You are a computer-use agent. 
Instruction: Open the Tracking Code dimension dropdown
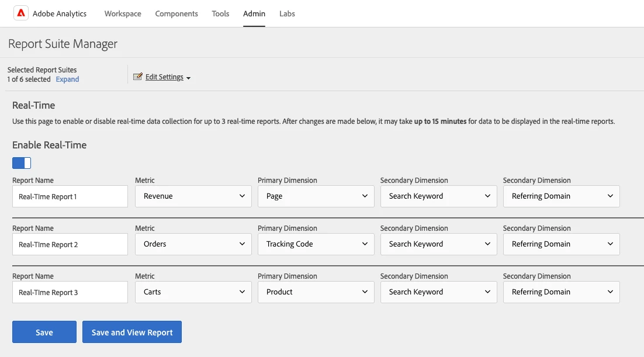click(x=316, y=244)
